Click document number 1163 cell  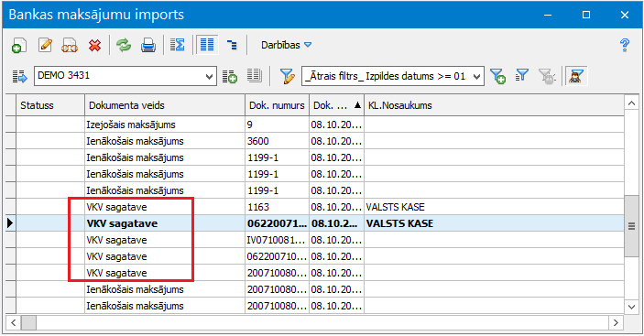coord(278,207)
